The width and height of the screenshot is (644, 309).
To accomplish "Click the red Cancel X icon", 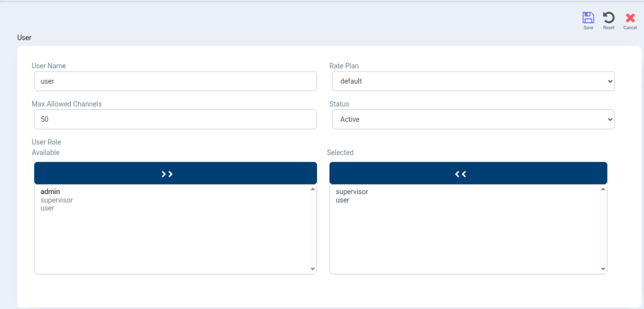I will 630,18.
